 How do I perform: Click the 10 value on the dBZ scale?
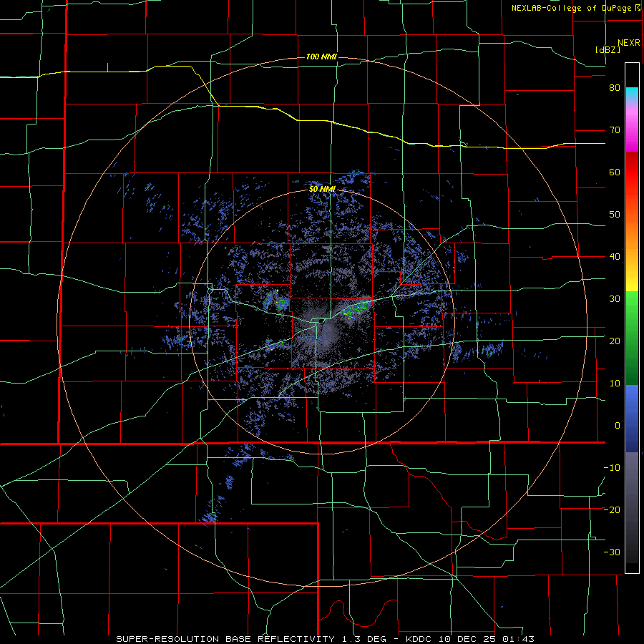(615, 384)
